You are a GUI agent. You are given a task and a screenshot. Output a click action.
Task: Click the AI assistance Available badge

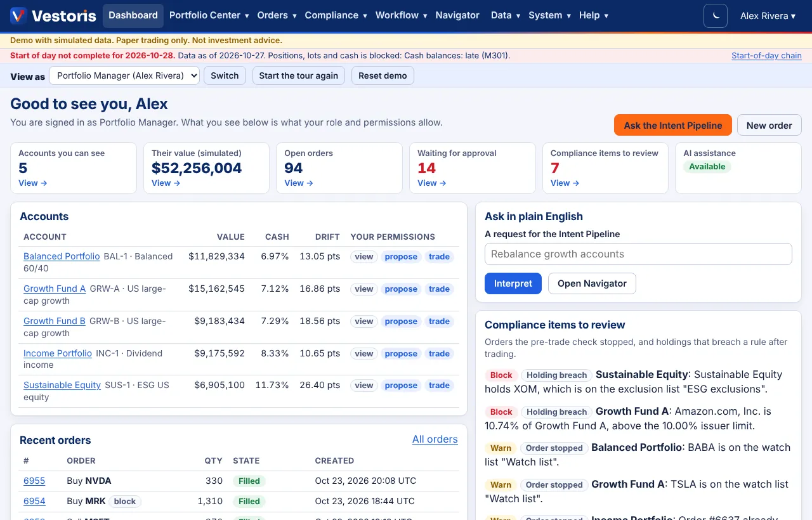(707, 167)
